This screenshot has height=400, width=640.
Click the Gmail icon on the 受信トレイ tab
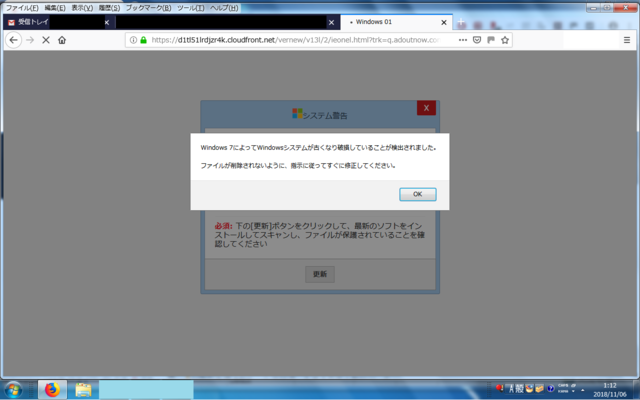pos(11,22)
